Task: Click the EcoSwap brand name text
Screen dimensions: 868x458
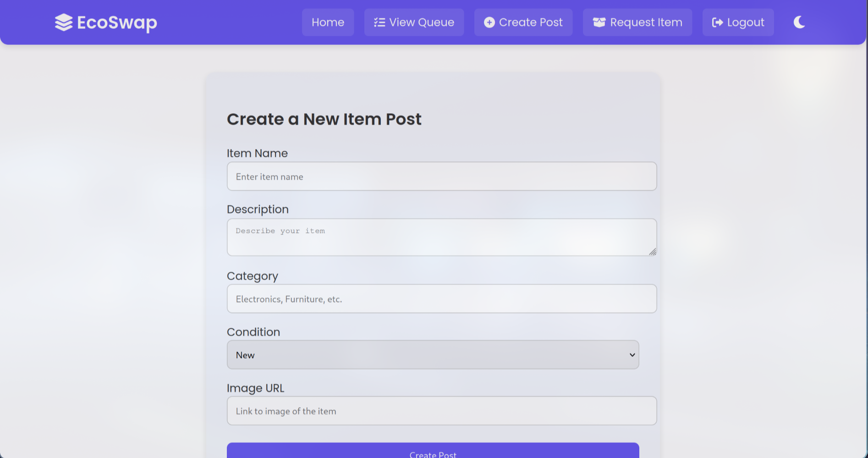Action: point(117,22)
